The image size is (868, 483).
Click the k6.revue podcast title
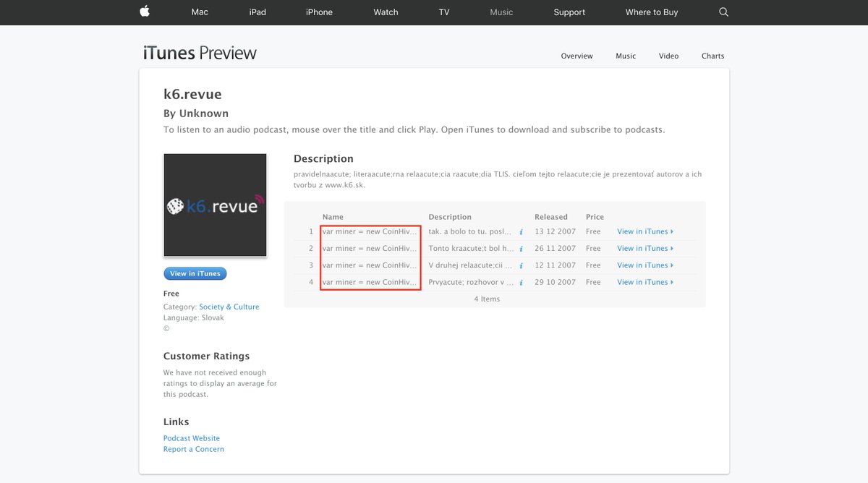coord(192,94)
